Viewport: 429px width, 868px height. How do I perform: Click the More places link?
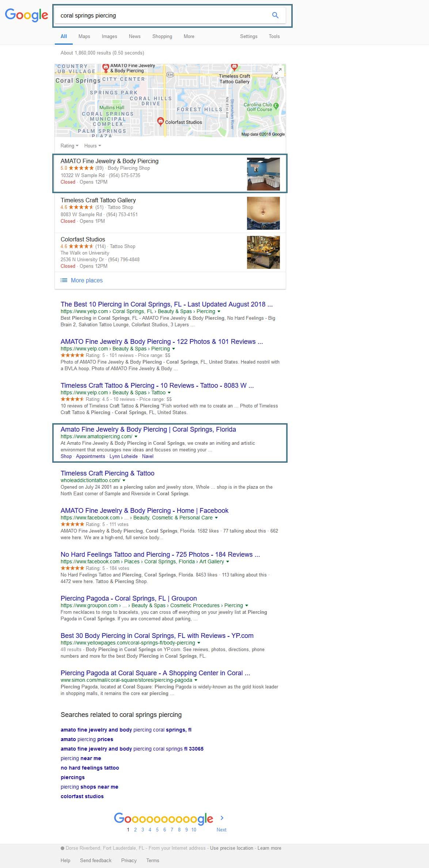tap(87, 280)
